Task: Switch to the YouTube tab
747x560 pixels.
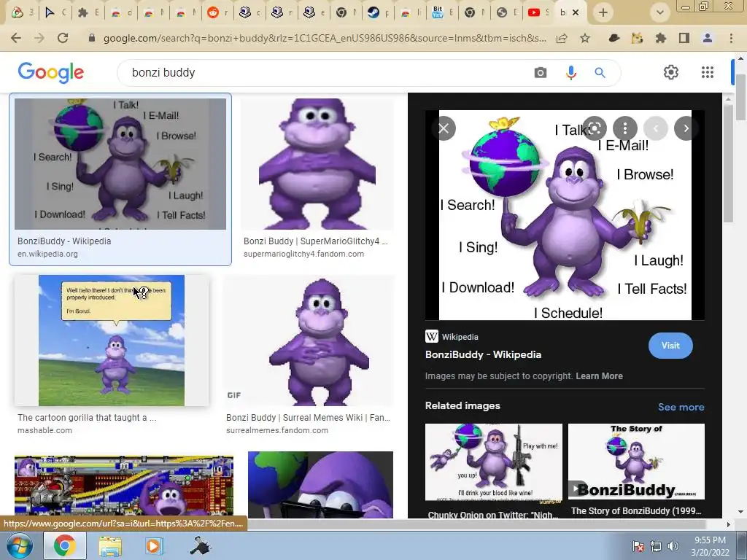Action: (x=539, y=12)
